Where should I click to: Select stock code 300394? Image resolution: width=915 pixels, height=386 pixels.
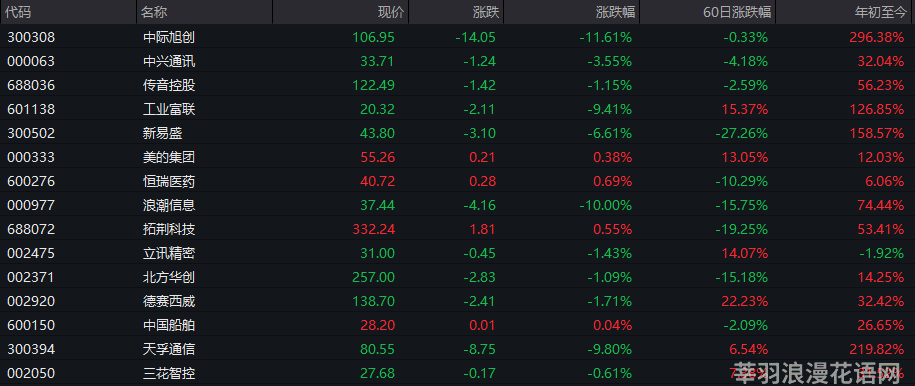[31, 349]
